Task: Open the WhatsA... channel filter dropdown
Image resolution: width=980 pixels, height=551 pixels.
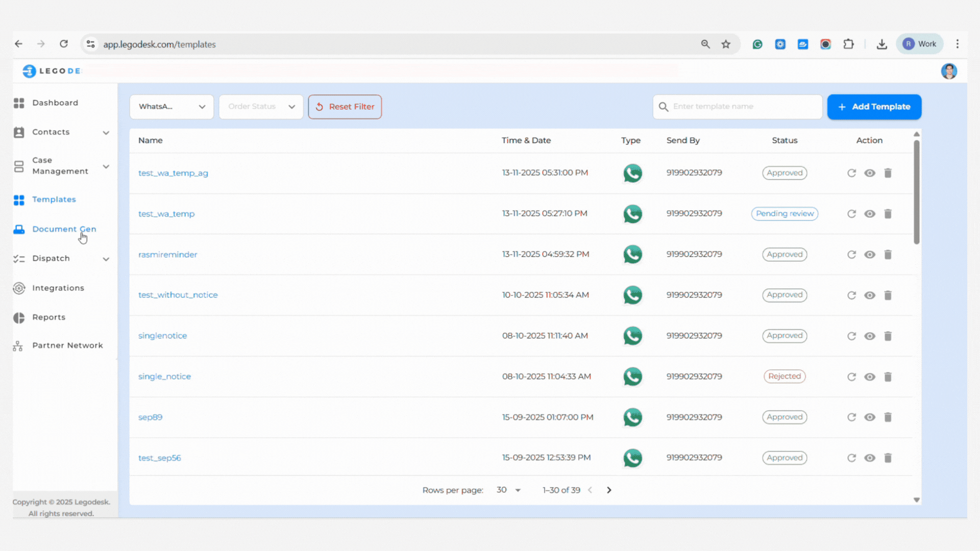Action: tap(171, 107)
